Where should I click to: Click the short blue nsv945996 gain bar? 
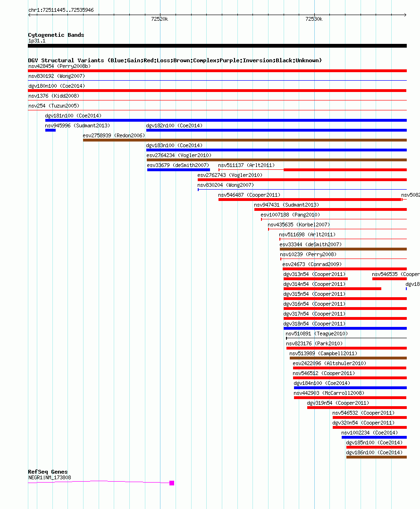[50, 130]
